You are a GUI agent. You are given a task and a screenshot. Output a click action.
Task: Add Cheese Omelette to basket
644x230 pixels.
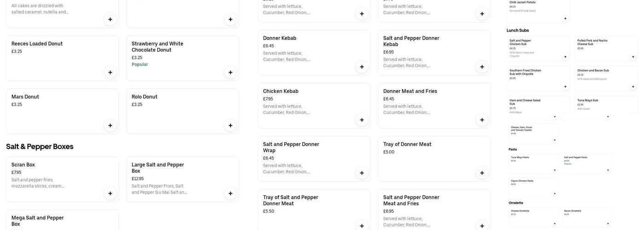pyautogui.click(x=555, y=224)
